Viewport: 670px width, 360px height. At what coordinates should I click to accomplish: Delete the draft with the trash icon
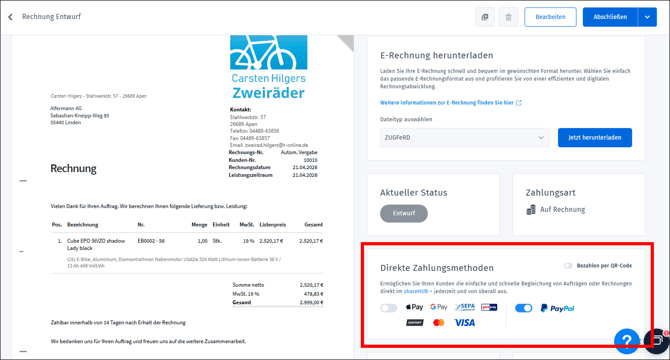508,17
